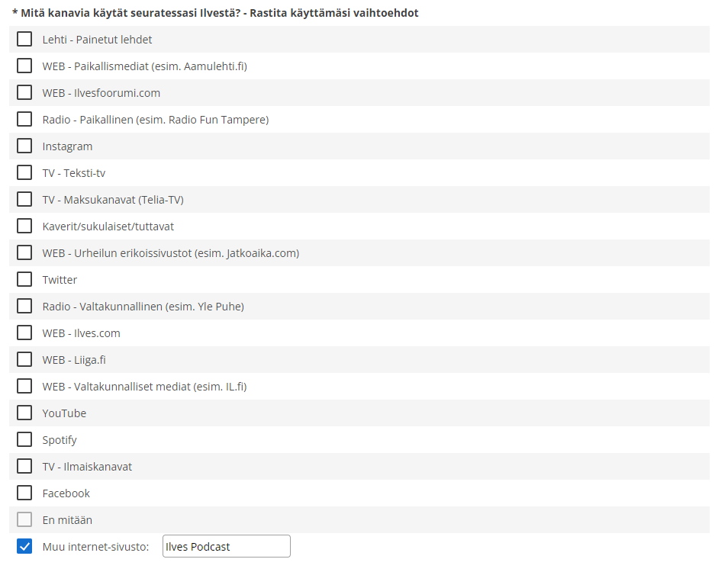
Task: Tick WEB - Urheilun erikoissivustot checkbox
Action: click(x=24, y=252)
